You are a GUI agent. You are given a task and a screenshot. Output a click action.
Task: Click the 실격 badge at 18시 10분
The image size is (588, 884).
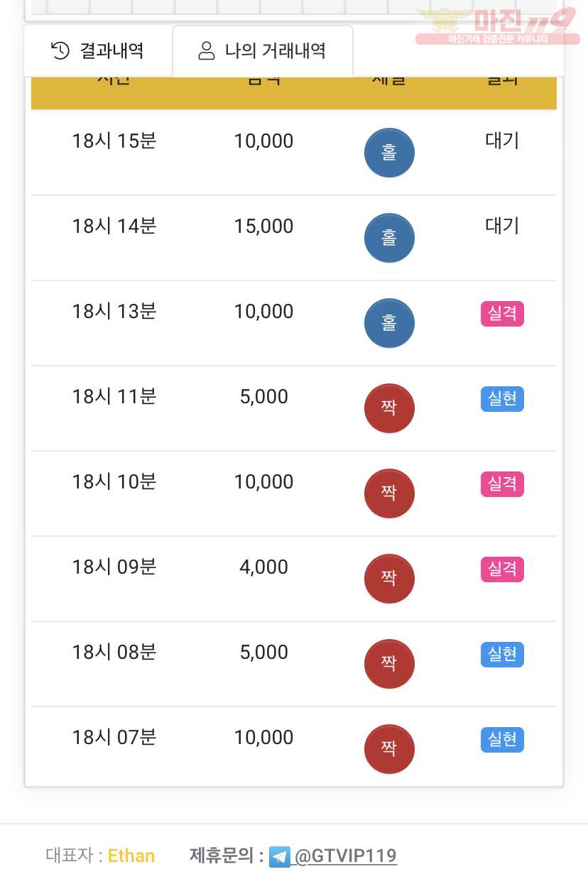(x=502, y=484)
